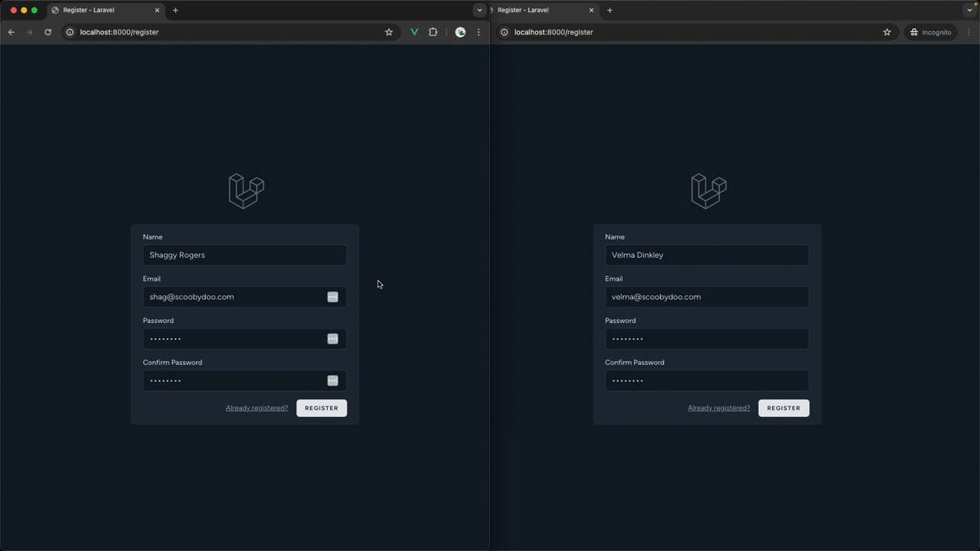The image size is (980, 551).
Task: Edit the Email field with velma@scoobydoo.com
Action: (707, 297)
